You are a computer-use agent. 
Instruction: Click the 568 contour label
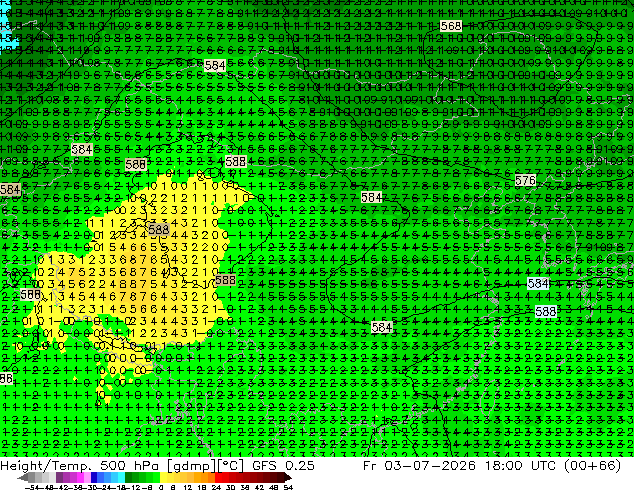coord(450,26)
